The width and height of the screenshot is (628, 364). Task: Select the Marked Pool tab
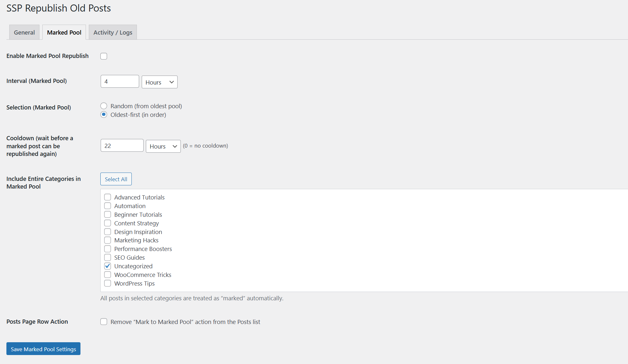click(64, 32)
